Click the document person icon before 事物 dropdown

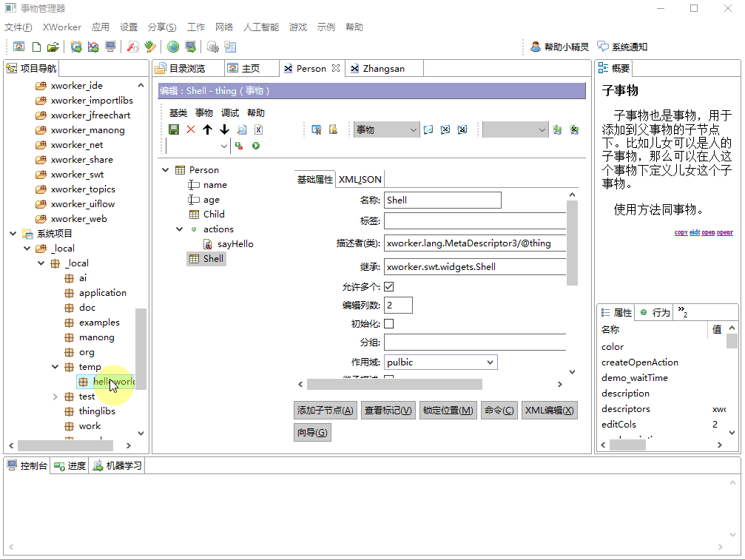[333, 129]
